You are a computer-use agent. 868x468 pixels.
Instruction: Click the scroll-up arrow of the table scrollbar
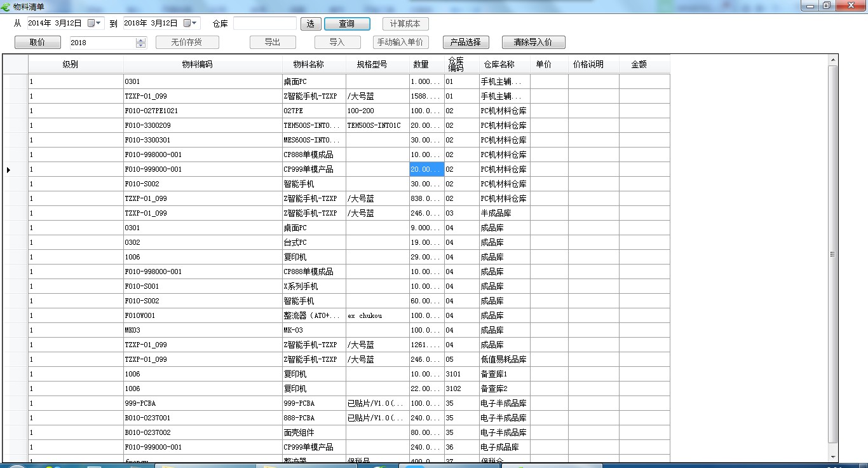(833, 60)
